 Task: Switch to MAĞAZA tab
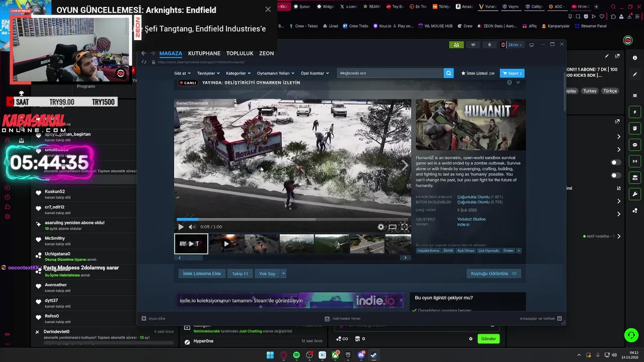pos(171,53)
